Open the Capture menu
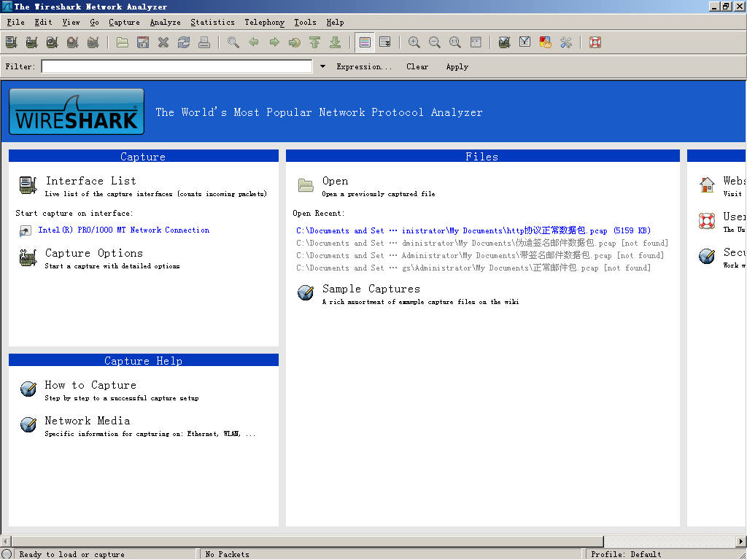Screen dimensions: 747x560 [124, 23]
